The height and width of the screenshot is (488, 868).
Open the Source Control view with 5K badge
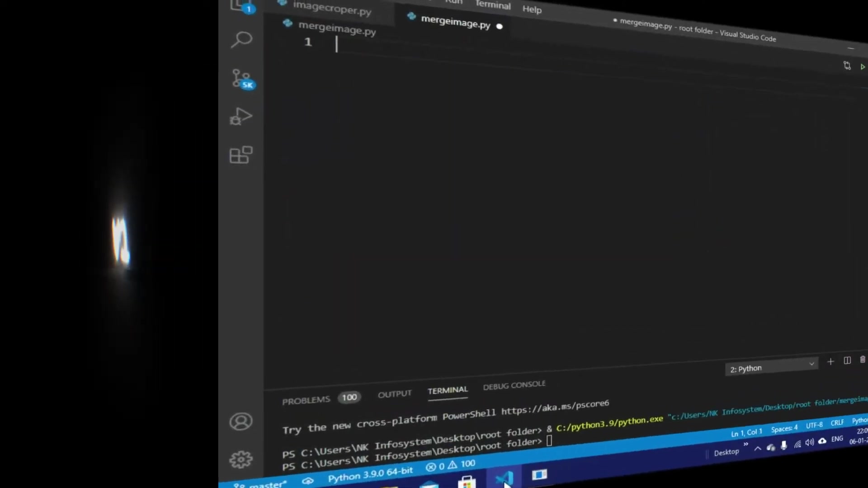point(242,80)
